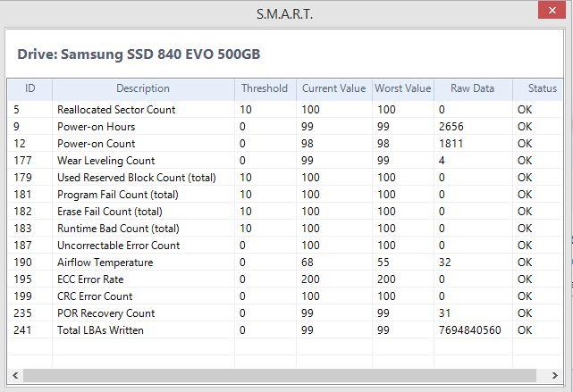Click OK status of Total LBAs Written
This screenshot has height=392, width=573.
point(525,330)
